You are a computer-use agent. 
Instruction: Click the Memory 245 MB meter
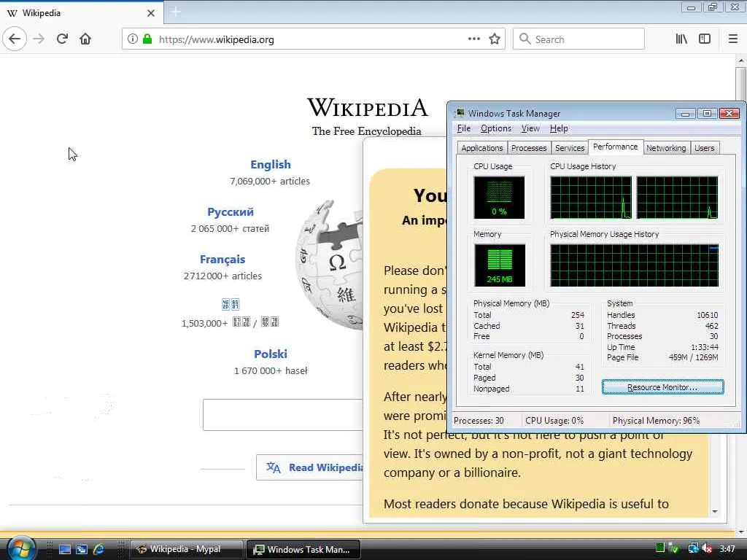click(x=500, y=265)
